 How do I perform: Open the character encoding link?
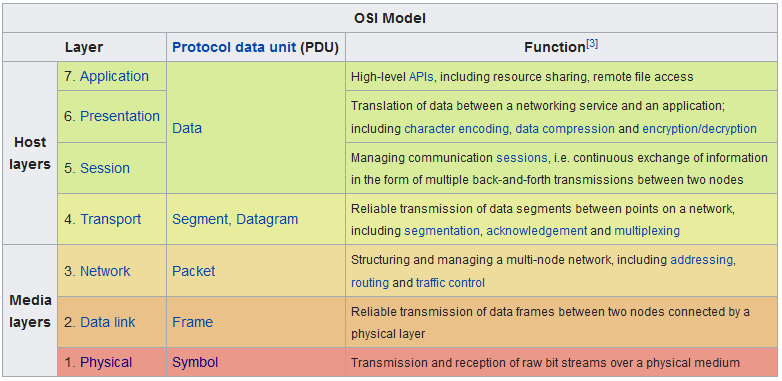[x=456, y=129]
